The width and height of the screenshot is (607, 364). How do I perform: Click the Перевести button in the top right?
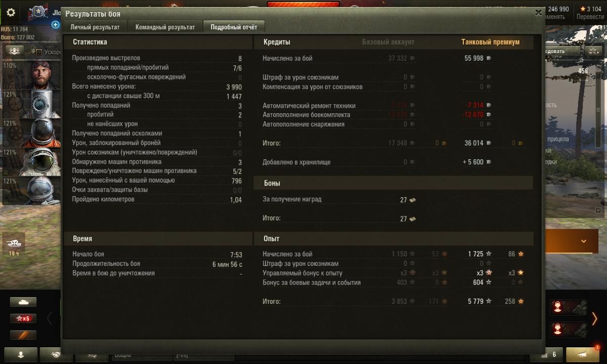[590, 17]
